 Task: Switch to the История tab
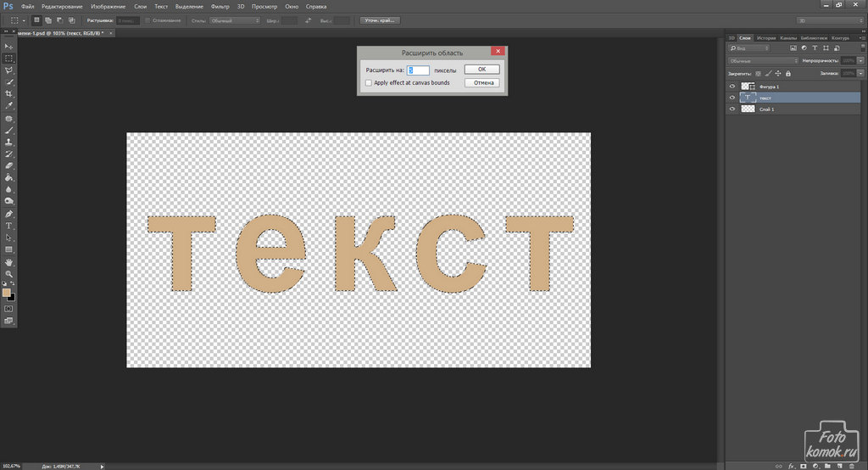pyautogui.click(x=766, y=37)
